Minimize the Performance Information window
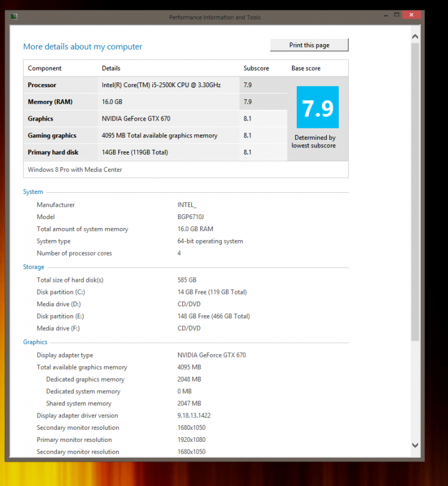Screen dimensions: 448x486 [386, 15]
